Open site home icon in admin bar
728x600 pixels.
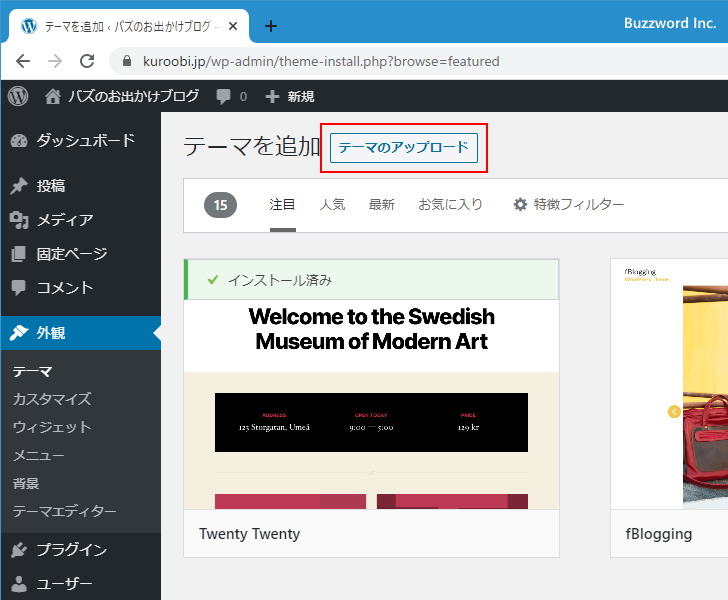pos(52,96)
